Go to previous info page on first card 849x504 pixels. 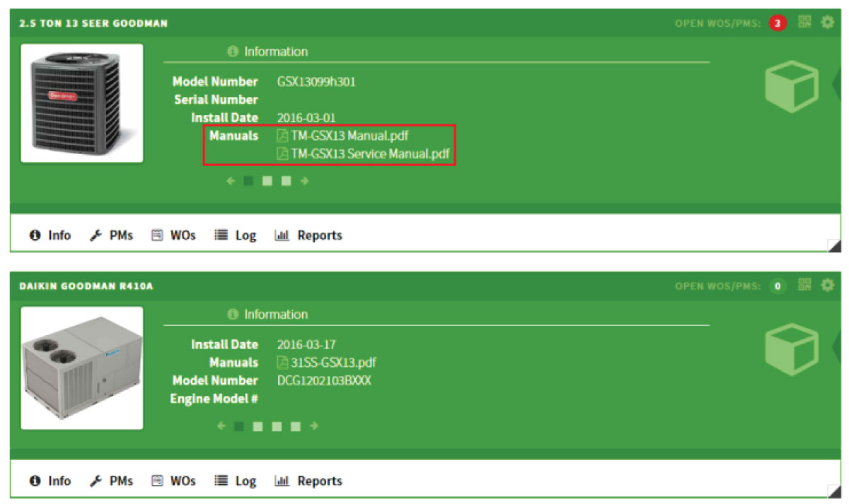click(x=230, y=181)
